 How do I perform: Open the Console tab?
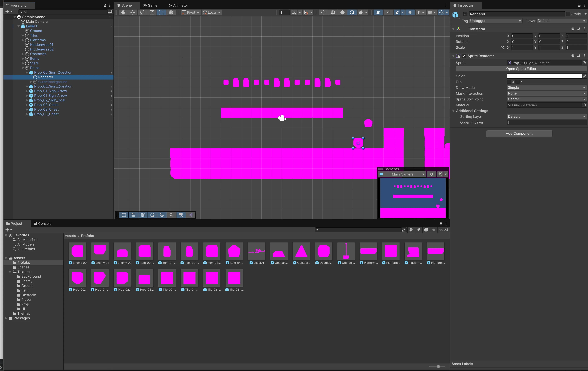click(43, 223)
